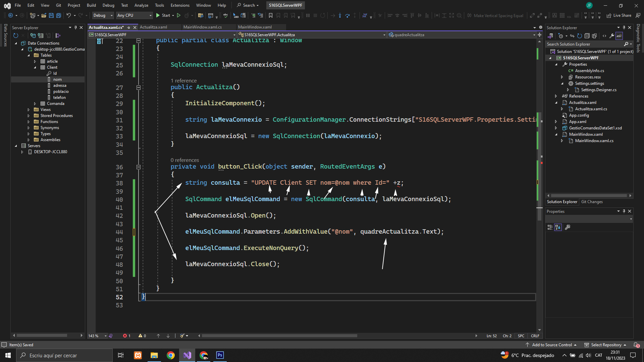
Task: Open Photoshop from the Windows taskbar
Action: click(220, 355)
